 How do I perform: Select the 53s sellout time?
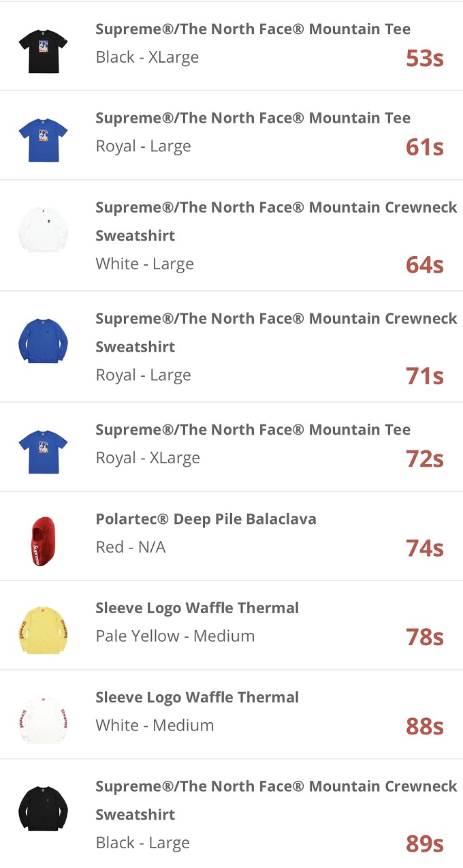tap(424, 59)
